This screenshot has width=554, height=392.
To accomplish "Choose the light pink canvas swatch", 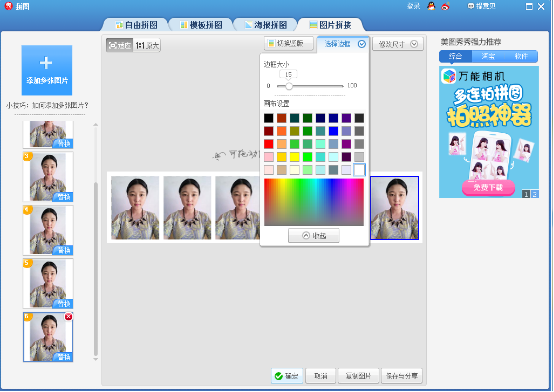I will [x=269, y=157].
